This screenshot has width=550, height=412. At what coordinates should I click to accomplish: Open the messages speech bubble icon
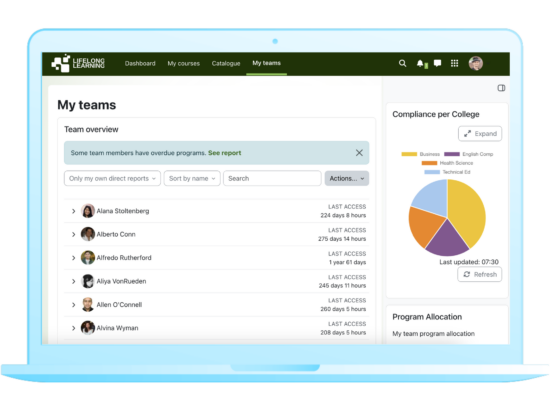coord(437,63)
